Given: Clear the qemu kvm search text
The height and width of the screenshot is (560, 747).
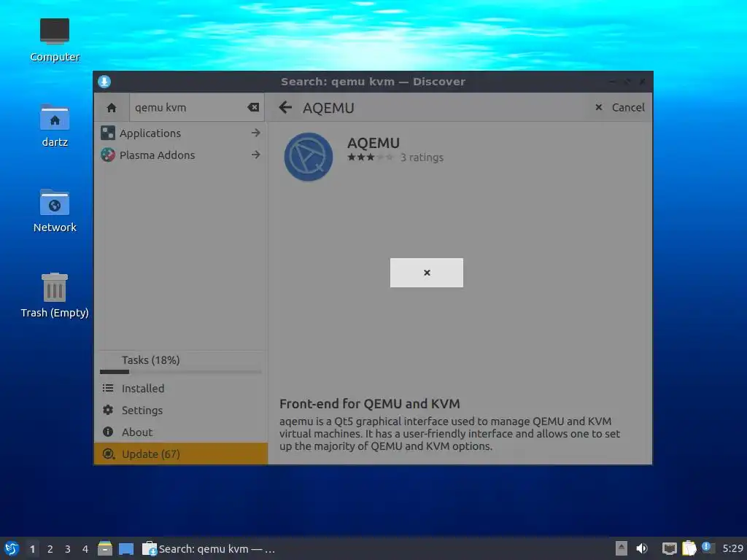Looking at the screenshot, I should click(x=253, y=108).
